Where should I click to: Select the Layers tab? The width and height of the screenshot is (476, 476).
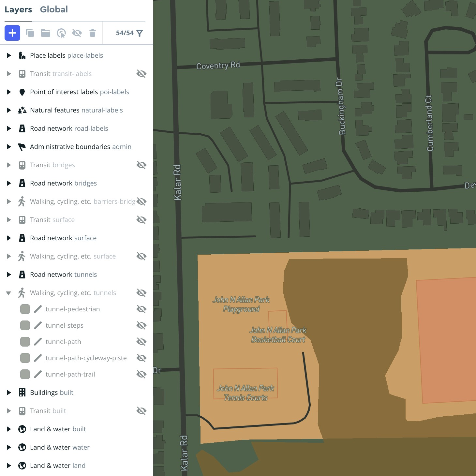click(x=18, y=9)
